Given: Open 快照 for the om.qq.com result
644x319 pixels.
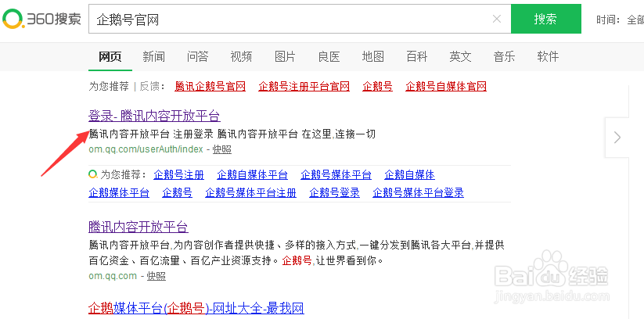Looking at the screenshot, I should (156, 276).
